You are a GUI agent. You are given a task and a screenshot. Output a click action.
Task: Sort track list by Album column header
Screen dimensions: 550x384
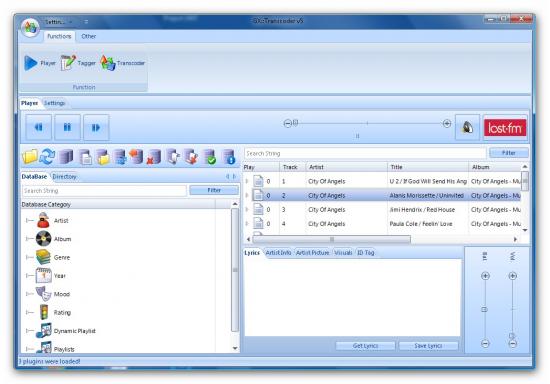pyautogui.click(x=495, y=167)
